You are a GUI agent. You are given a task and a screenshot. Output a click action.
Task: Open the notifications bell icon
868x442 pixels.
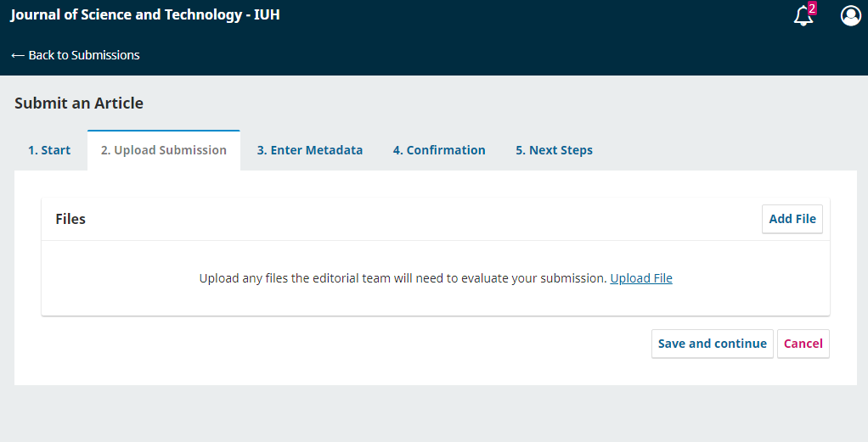[x=803, y=16]
